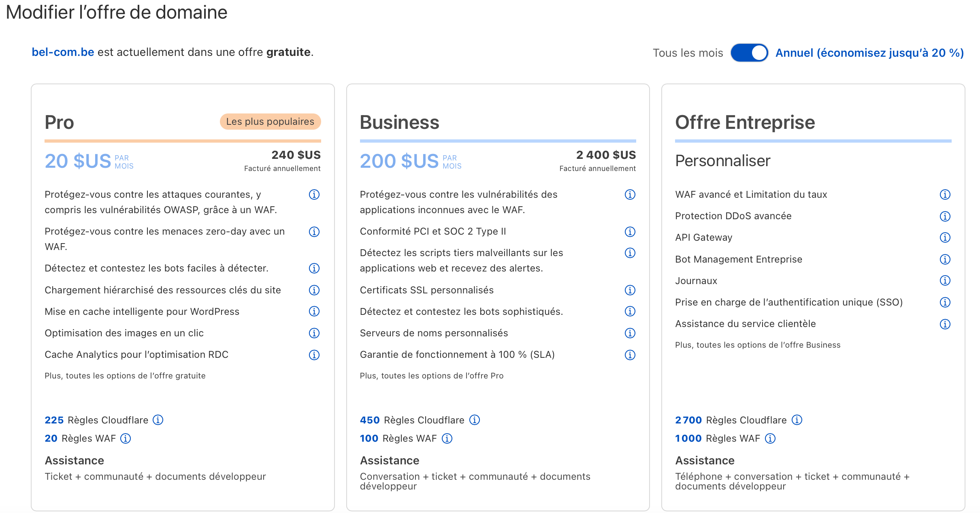Open info icon beside API Gateway

tap(945, 237)
